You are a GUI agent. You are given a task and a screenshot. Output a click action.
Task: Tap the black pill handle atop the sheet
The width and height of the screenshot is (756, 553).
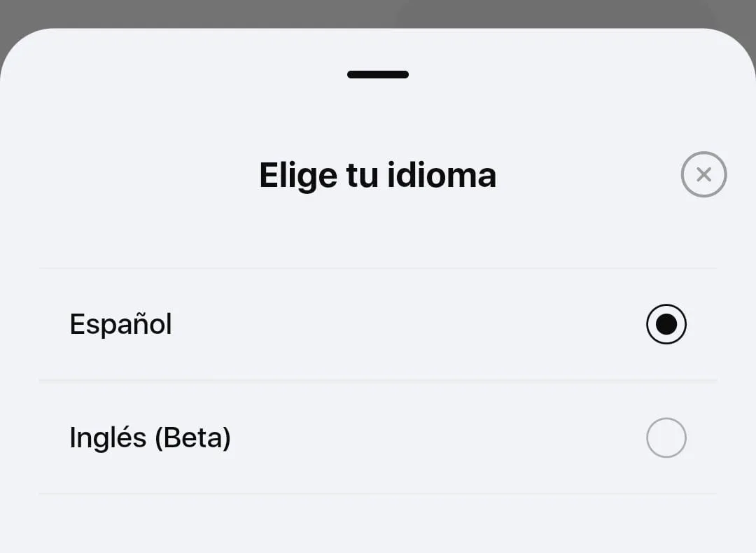377,74
